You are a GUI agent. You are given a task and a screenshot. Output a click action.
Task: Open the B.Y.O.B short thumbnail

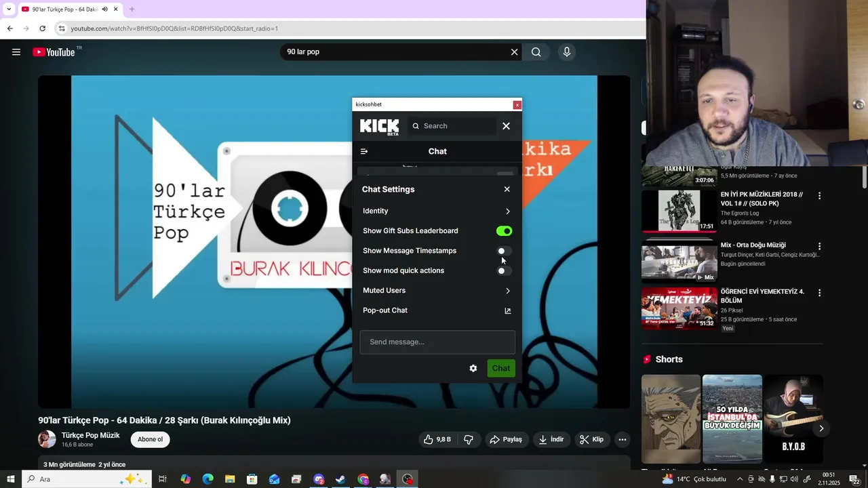point(793,419)
